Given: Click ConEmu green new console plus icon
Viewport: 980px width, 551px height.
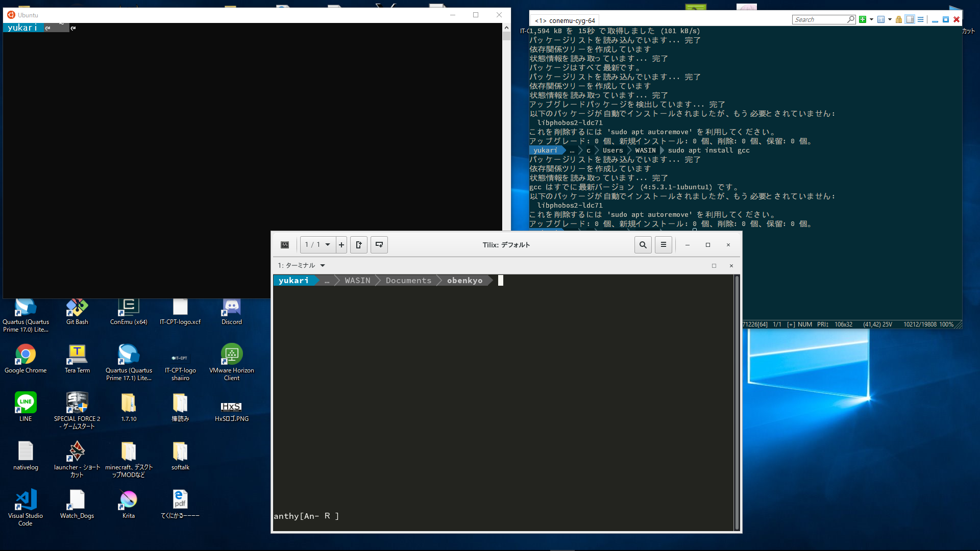Looking at the screenshot, I should [x=863, y=19].
